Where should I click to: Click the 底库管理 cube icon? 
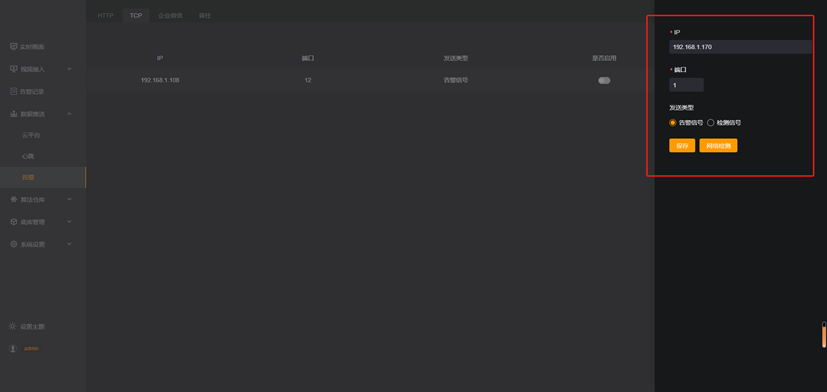[14, 222]
